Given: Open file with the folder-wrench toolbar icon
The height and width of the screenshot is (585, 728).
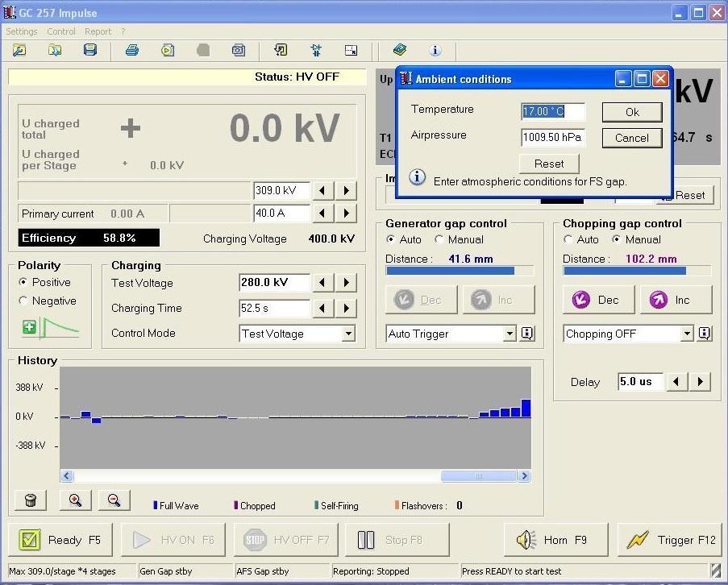Looking at the screenshot, I should click(19, 50).
